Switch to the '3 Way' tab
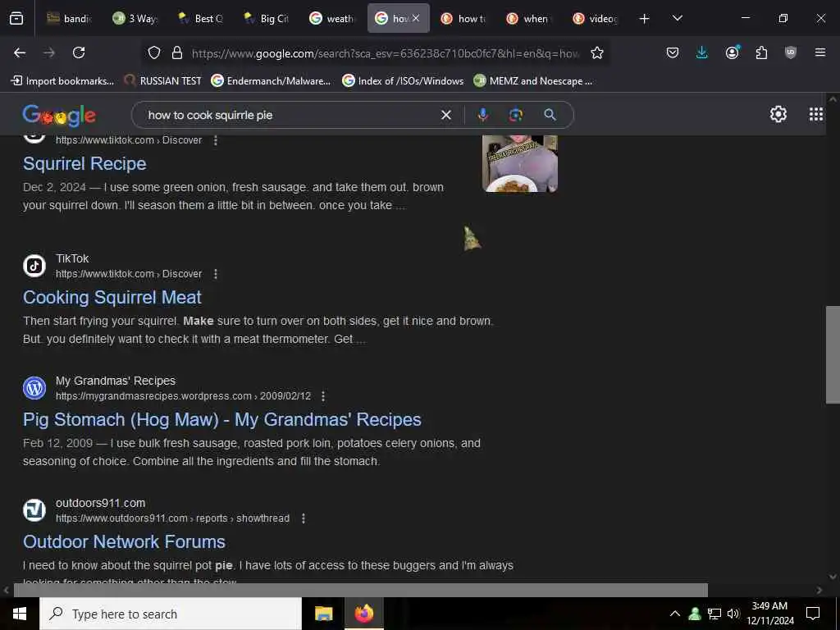840x630 pixels. (x=135, y=18)
